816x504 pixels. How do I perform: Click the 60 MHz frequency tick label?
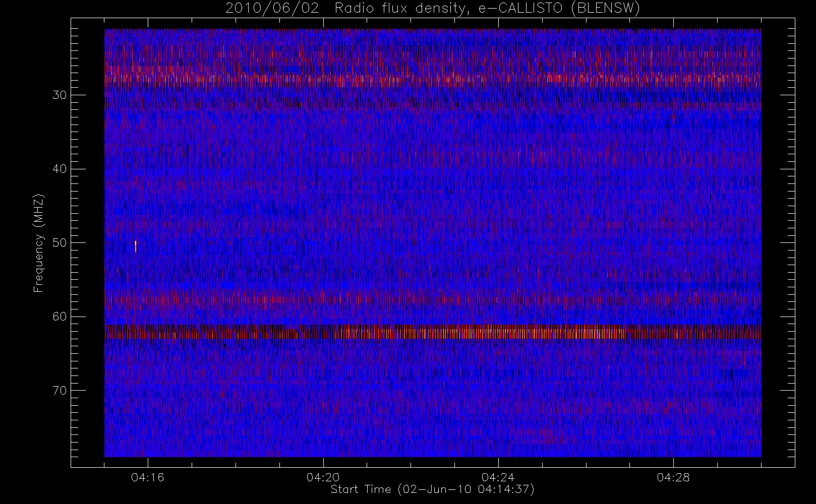pos(60,317)
